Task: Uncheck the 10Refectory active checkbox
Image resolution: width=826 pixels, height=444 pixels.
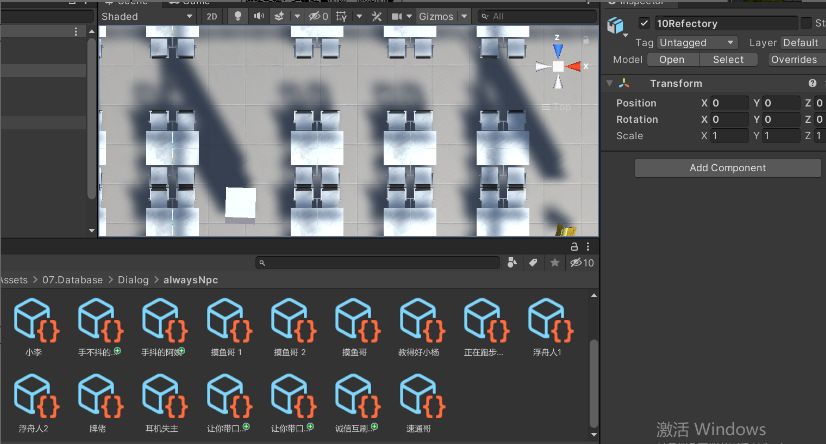Action: (x=644, y=23)
